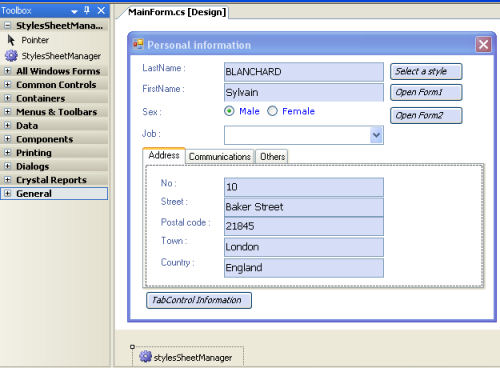The width and height of the screenshot is (500, 368).
Task: Switch to the Others tab
Action: (272, 157)
